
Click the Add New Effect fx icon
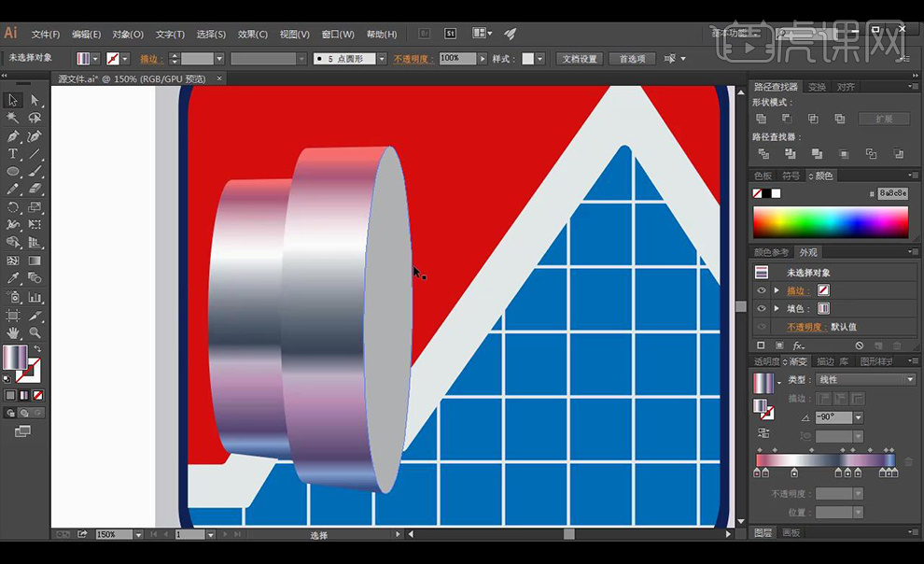(x=799, y=345)
